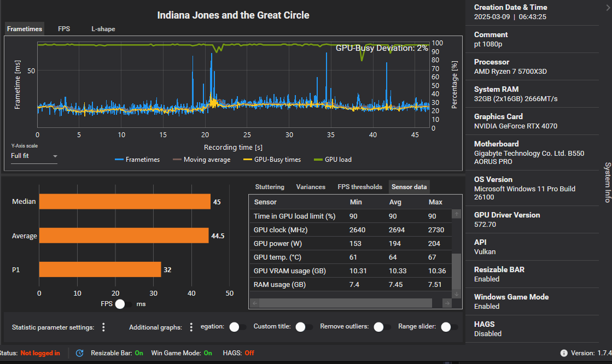This screenshot has height=364, width=612.
Task: Select the GPU clock (MHz) row
Action: click(351, 230)
